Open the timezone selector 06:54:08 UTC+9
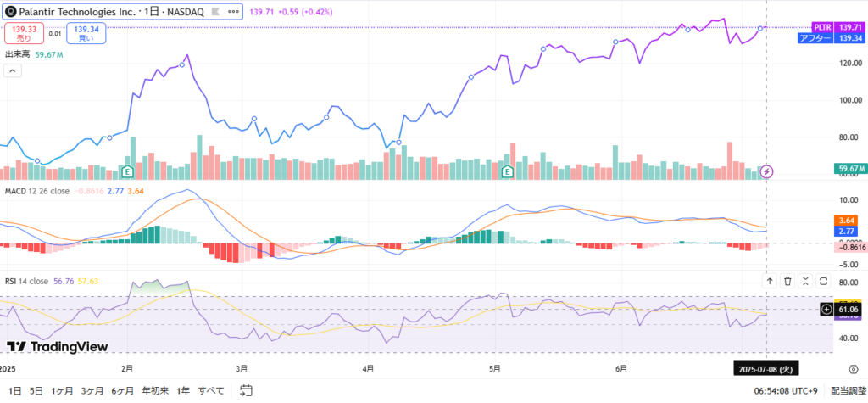The image size is (868, 403). point(787,391)
